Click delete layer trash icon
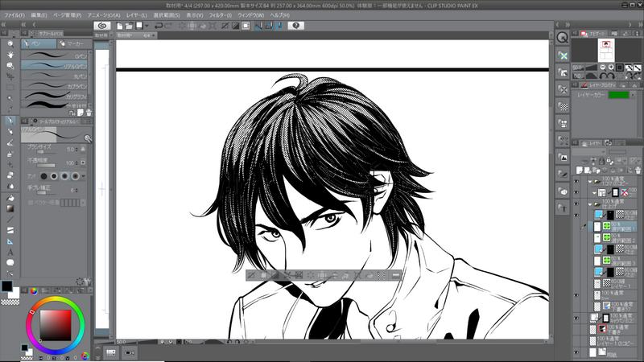This screenshot has width=644, height=362. [x=638, y=170]
